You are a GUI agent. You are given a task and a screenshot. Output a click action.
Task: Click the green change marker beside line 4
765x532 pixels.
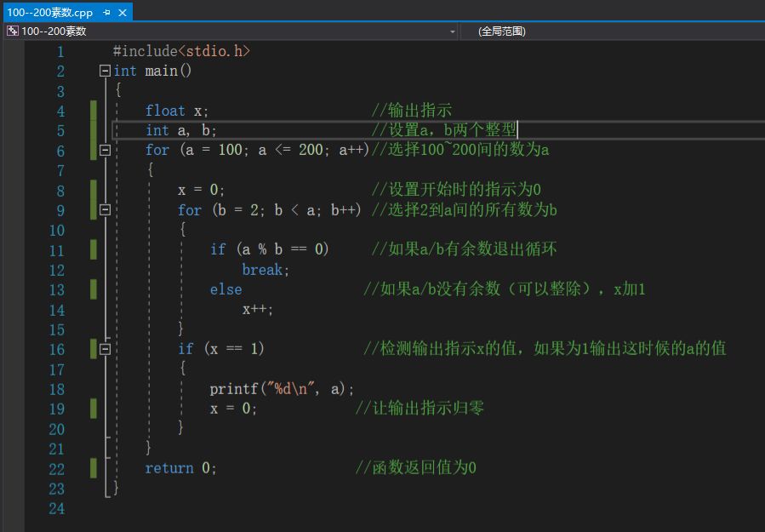(x=94, y=111)
